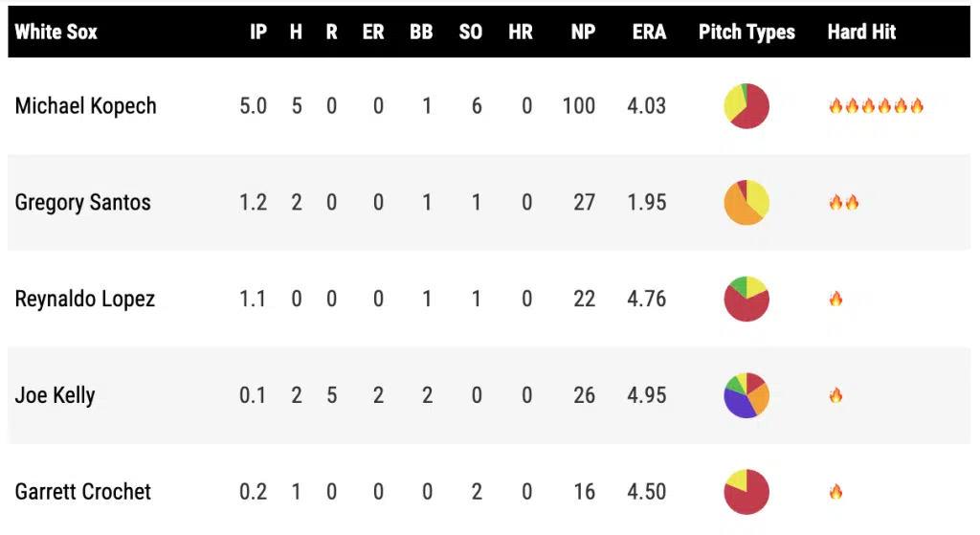
Task: Click Garrett Crochet's pitch types pie chart
Action: pyautogui.click(x=746, y=492)
